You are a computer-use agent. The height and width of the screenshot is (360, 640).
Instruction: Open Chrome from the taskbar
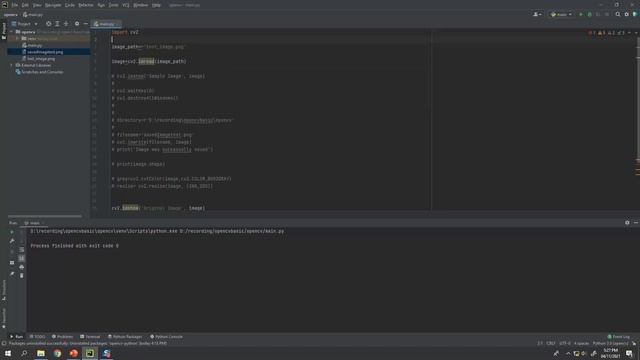point(57,353)
